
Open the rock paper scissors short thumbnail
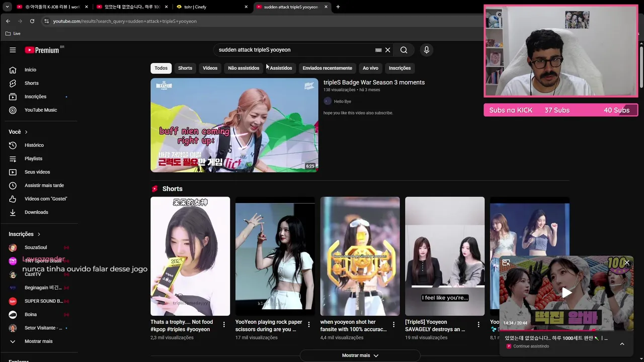(x=275, y=256)
